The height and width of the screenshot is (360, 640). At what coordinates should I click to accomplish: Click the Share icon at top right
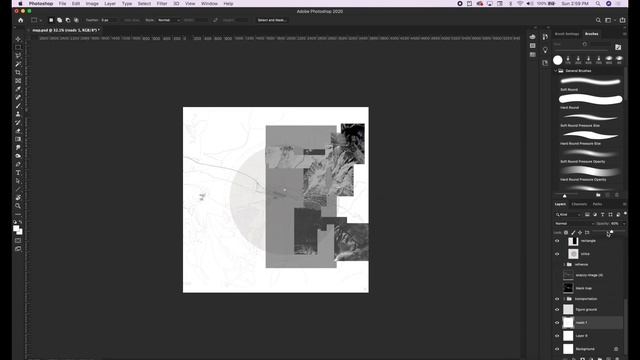point(622,20)
